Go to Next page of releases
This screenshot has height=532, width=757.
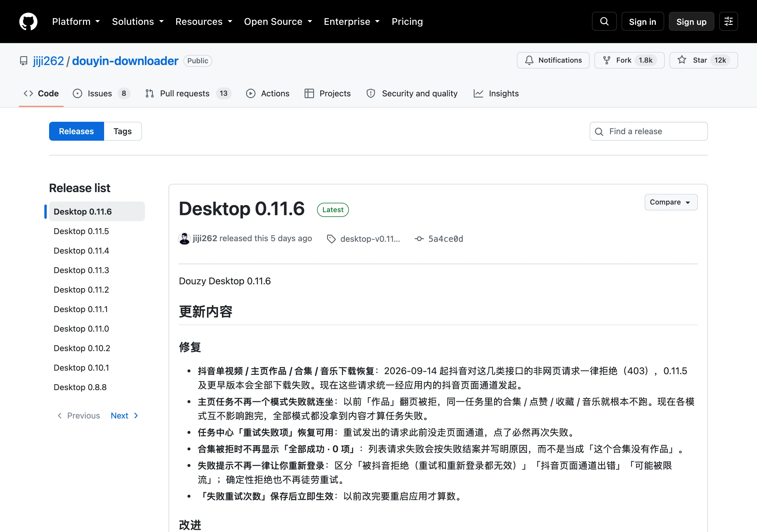coord(124,416)
